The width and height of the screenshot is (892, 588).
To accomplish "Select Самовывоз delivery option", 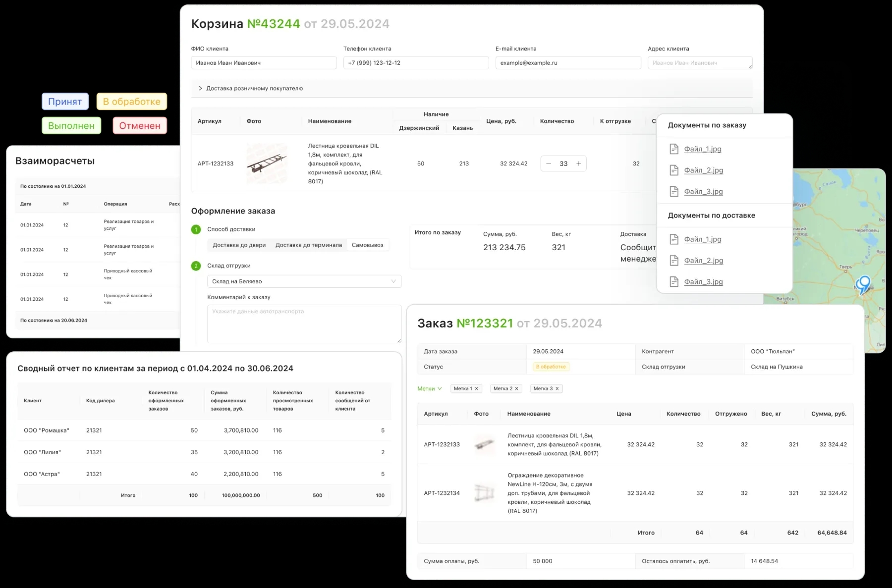I will [368, 245].
